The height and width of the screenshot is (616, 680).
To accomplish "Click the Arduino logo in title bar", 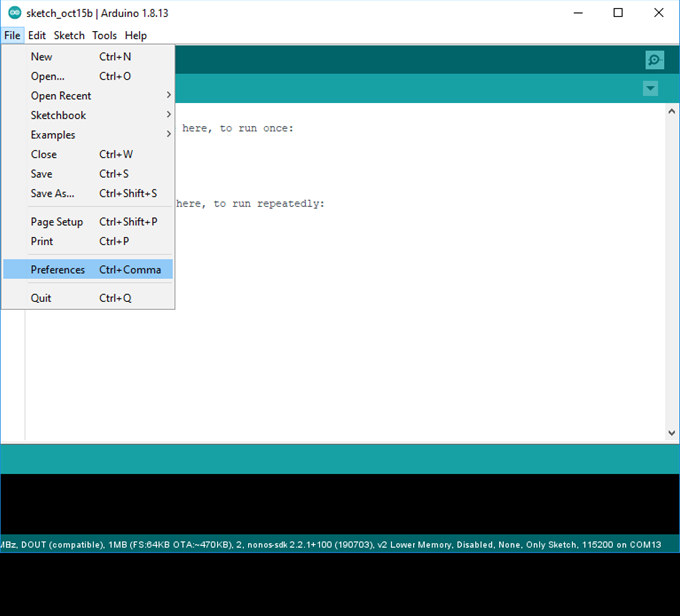I will 14,13.
